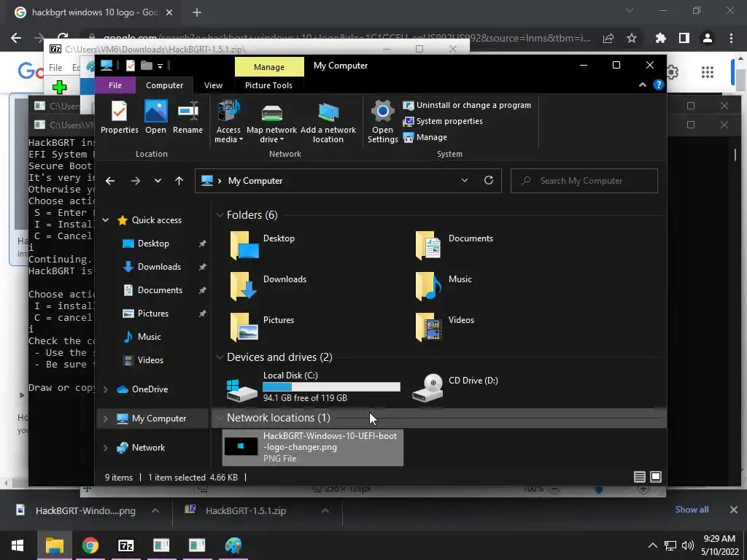The height and width of the screenshot is (560, 747).
Task: Switch to large icons view layout
Action: tap(656, 477)
